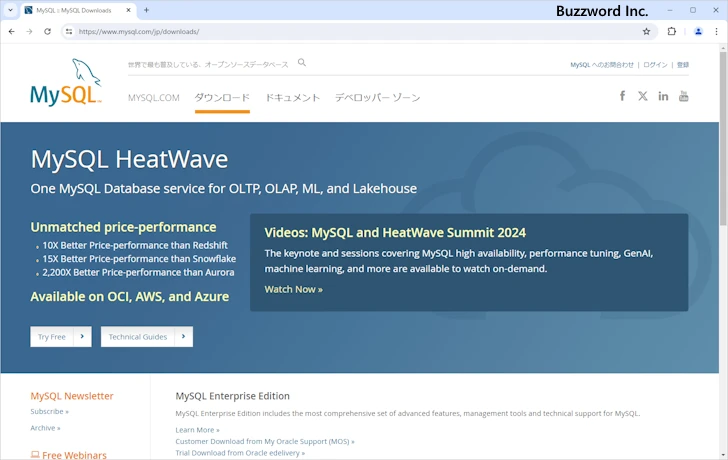Open the デベロッパー ゾーン menu item
728x460 pixels.
coord(377,98)
